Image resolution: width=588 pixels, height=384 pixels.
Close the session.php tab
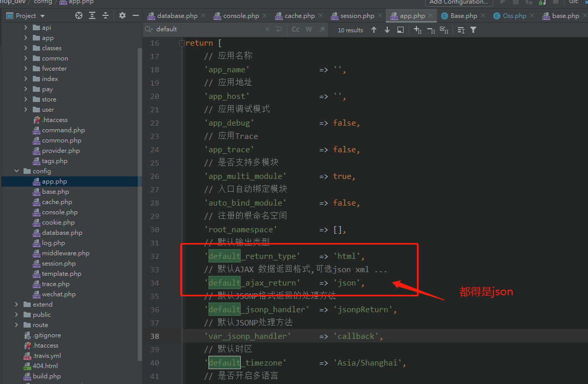point(381,16)
